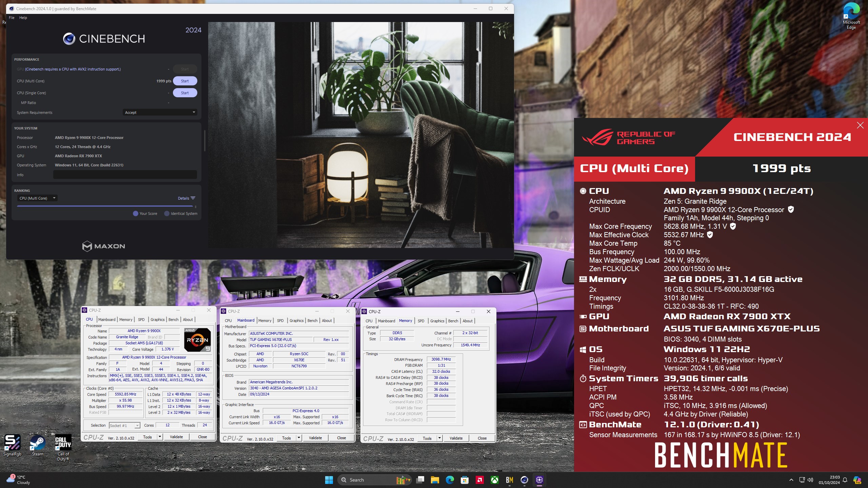Click the Cinebench icon in its title bar
The image size is (868, 488).
coord(12,8)
